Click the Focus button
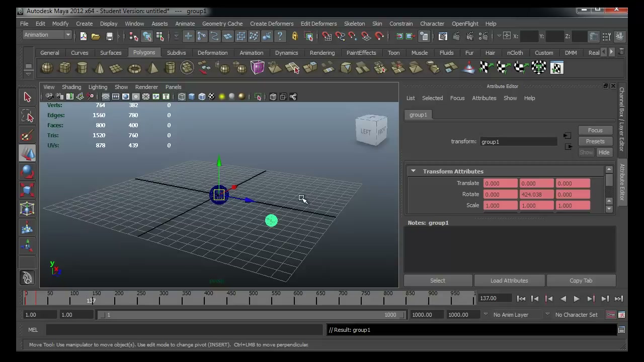Image resolution: width=644 pixels, height=362 pixels. tap(595, 130)
